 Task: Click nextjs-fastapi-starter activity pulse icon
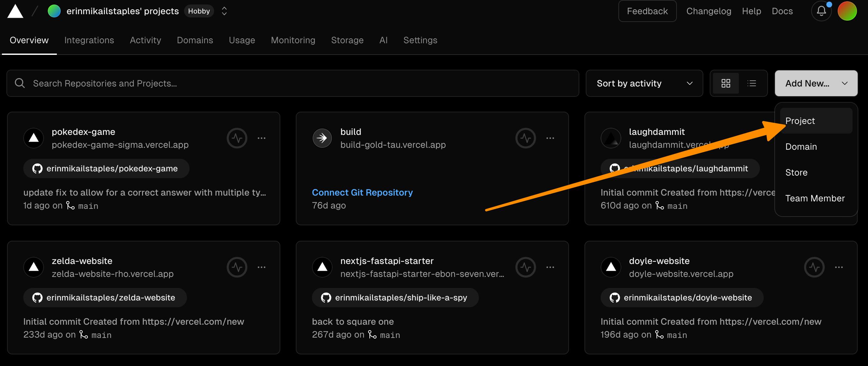[525, 267]
